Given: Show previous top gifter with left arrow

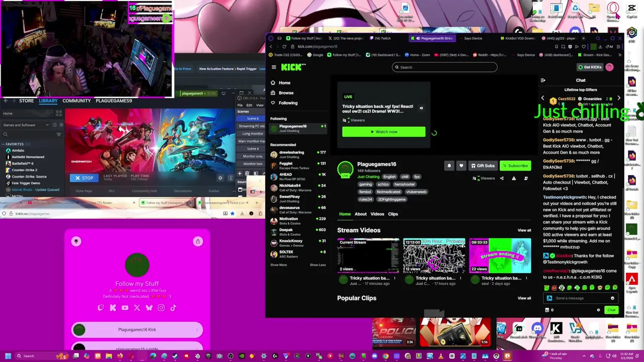Looking at the screenshot, I should pyautogui.click(x=542, y=99).
